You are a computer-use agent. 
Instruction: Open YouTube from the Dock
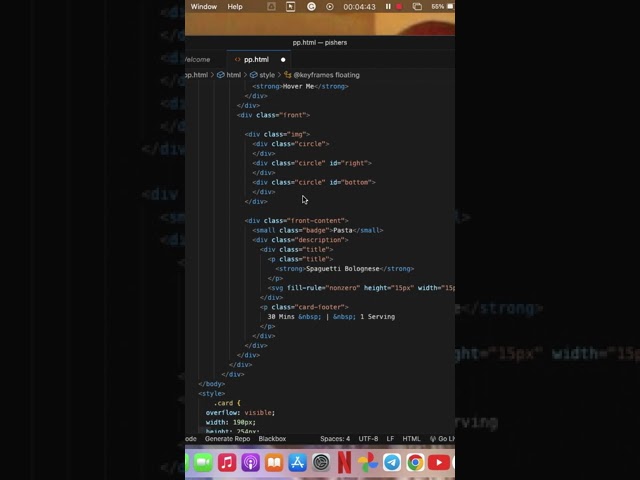pyautogui.click(x=439, y=462)
